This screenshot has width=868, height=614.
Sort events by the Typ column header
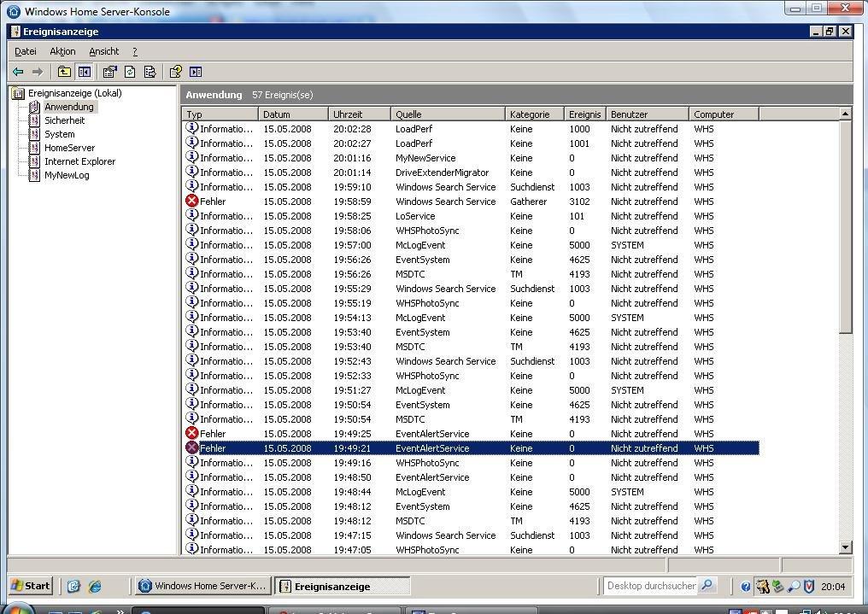[x=220, y=114]
